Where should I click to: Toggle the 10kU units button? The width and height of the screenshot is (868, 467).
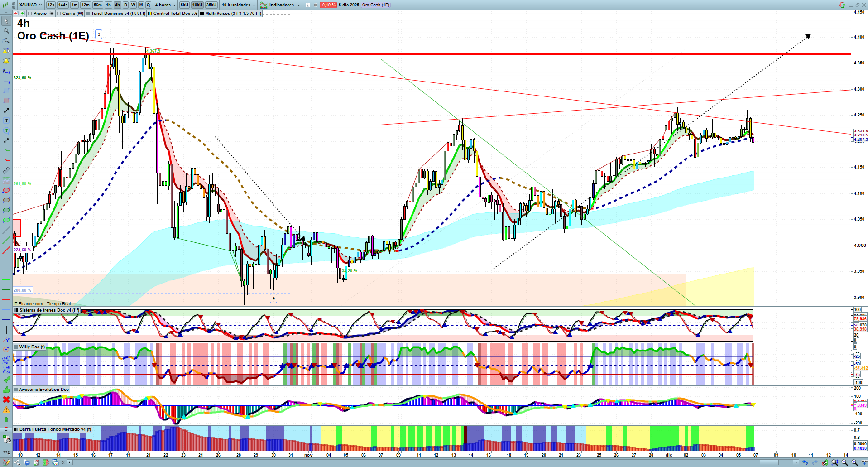click(x=197, y=5)
